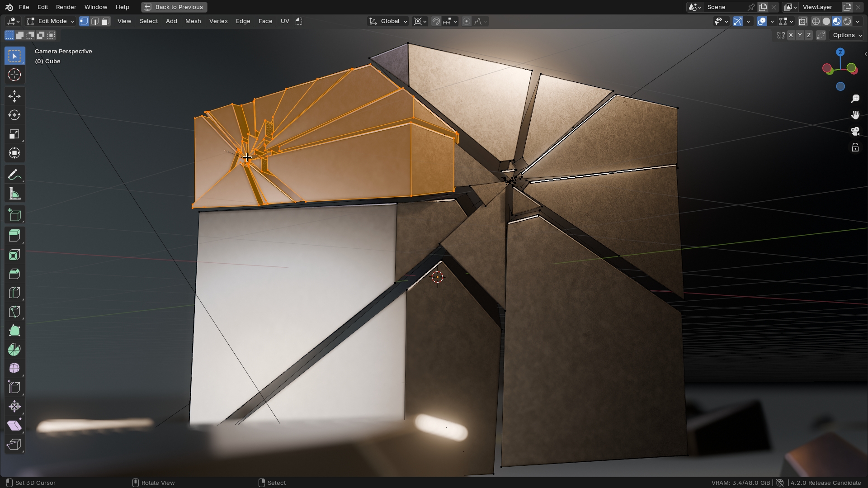Select the Rotate tool

[x=14, y=115]
